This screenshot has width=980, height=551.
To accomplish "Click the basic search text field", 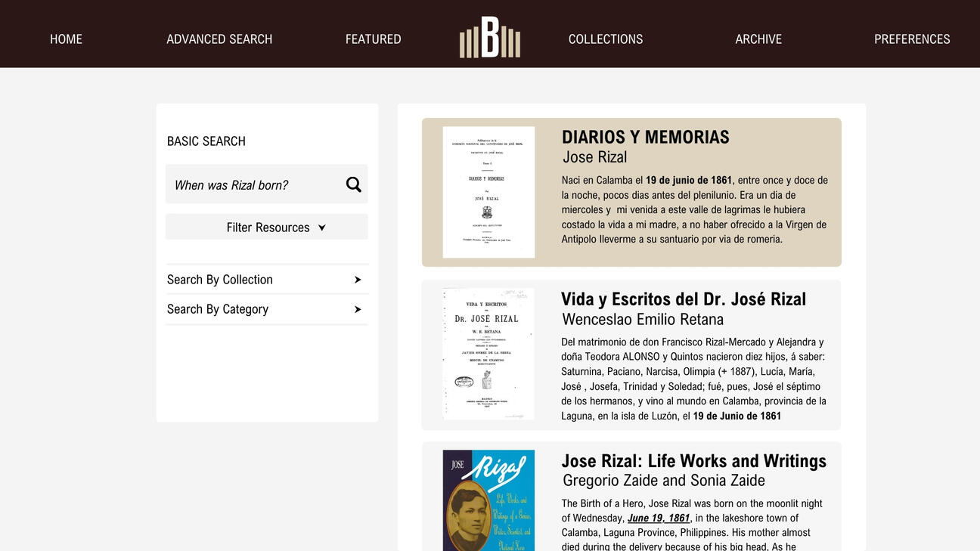I will (x=253, y=185).
